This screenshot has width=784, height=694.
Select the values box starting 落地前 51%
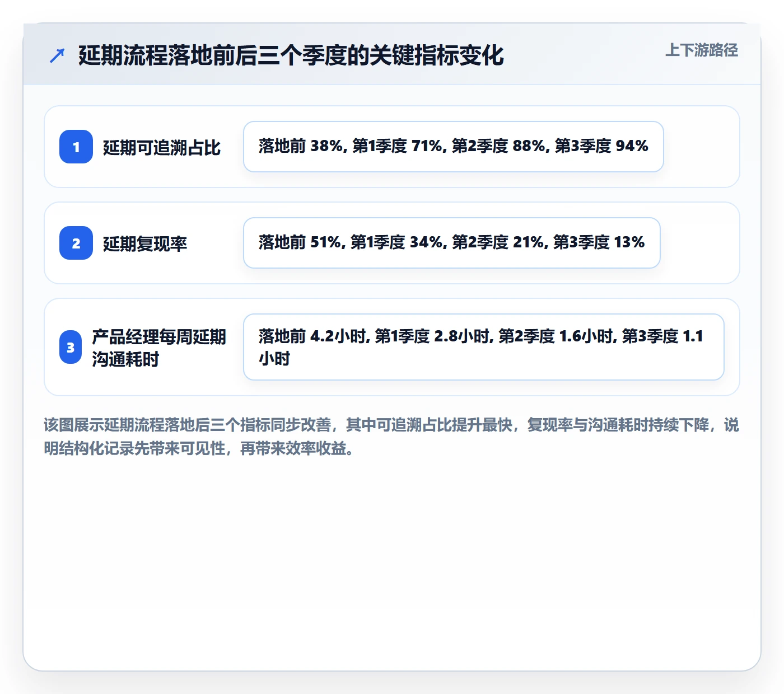[452, 243]
